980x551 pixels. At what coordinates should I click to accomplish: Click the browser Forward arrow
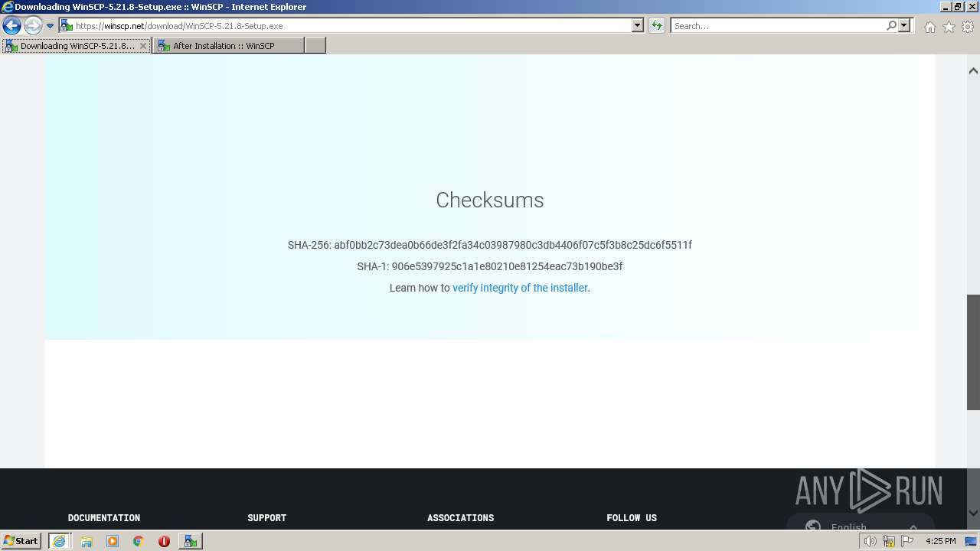[x=33, y=26]
